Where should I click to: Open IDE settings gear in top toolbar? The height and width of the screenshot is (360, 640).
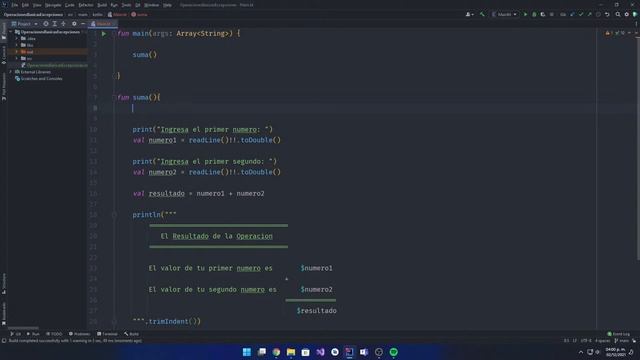pyautogui.click(x=627, y=14)
